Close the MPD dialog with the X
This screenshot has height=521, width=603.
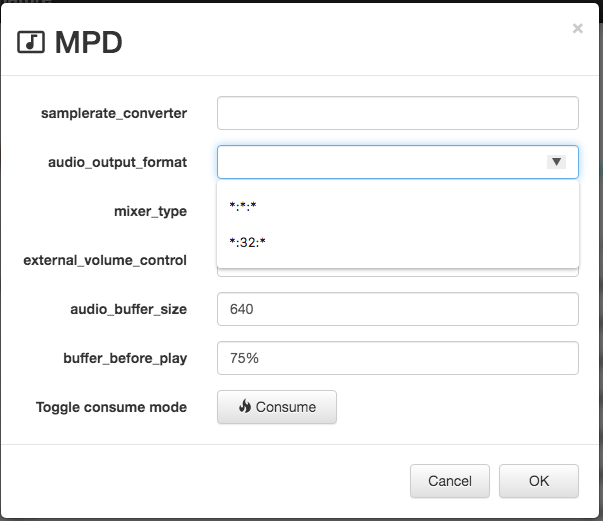point(578,28)
